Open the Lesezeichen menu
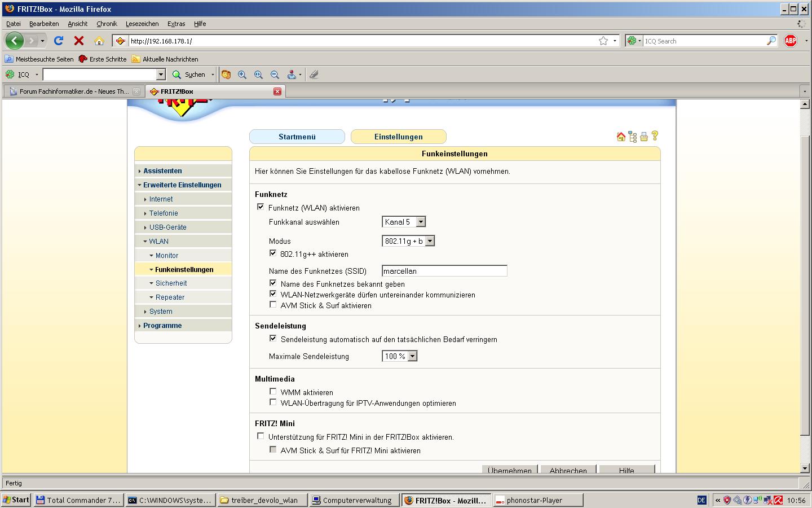The width and height of the screenshot is (812, 508). coord(142,24)
